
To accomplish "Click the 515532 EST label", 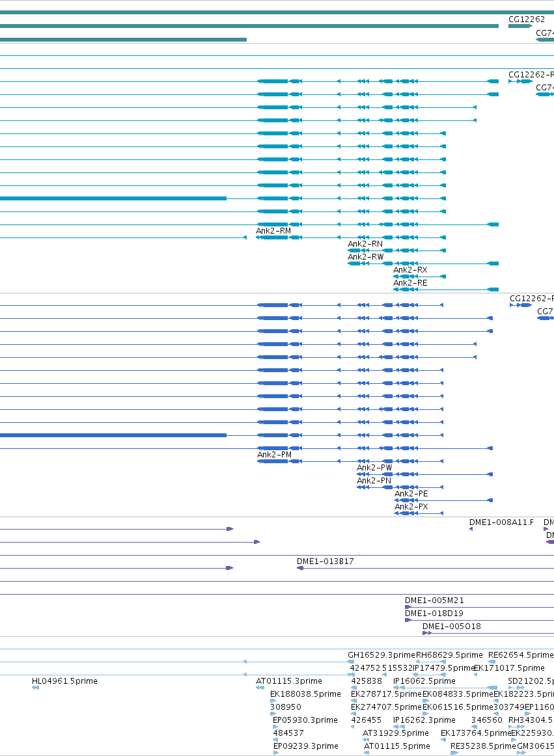I will 397,668.
